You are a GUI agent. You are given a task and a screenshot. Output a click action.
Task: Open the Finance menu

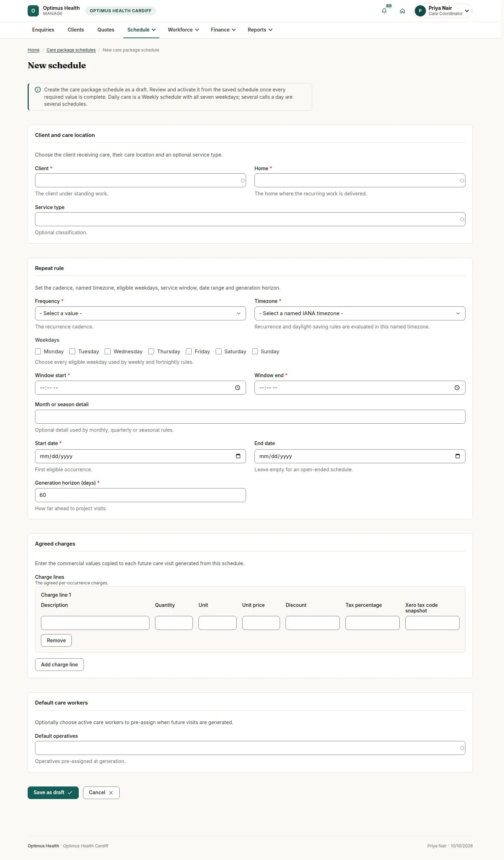(223, 30)
